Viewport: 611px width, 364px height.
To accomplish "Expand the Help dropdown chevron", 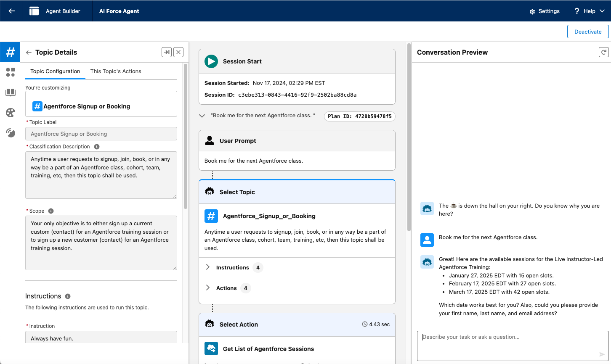I will [602, 11].
